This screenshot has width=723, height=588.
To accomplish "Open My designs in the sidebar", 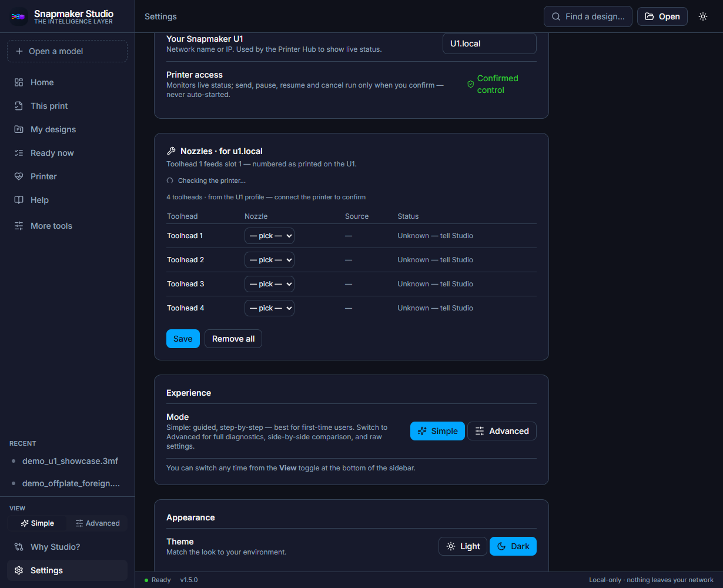I will coord(67,129).
